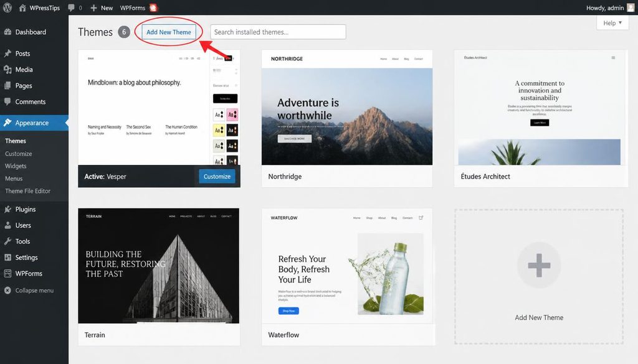Viewport: 638px width, 364px height.
Task: Open the WPForms notification badge icon
Action: (x=153, y=7)
